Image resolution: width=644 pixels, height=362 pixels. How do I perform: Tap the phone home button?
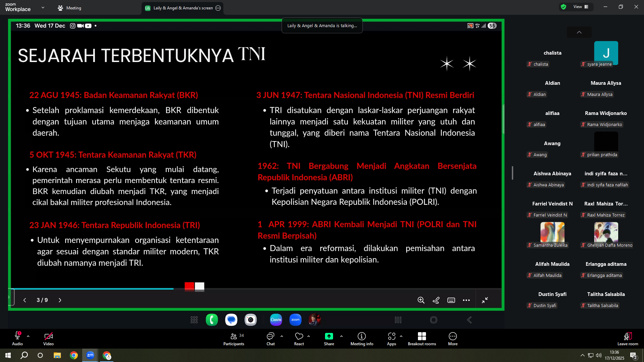coord(434,320)
